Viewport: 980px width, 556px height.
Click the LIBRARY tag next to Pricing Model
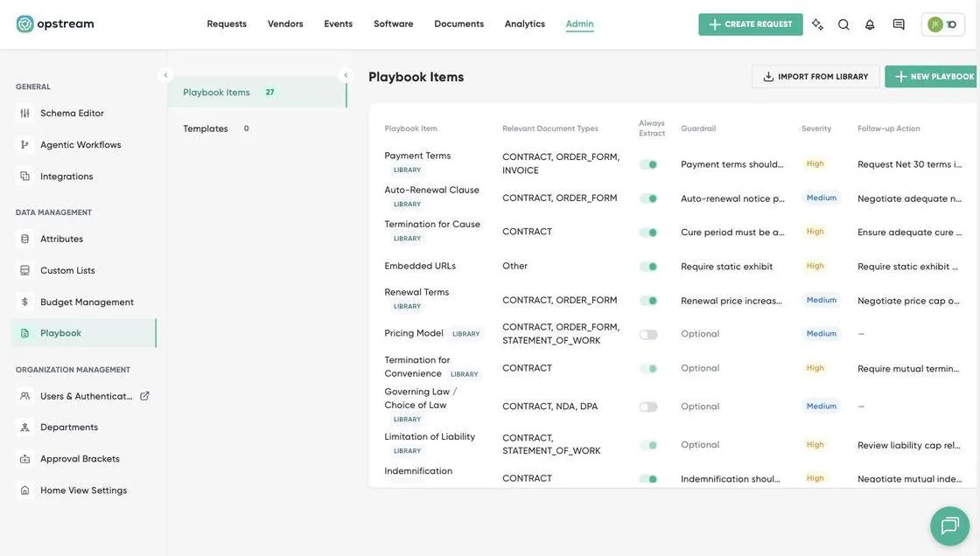click(x=466, y=334)
